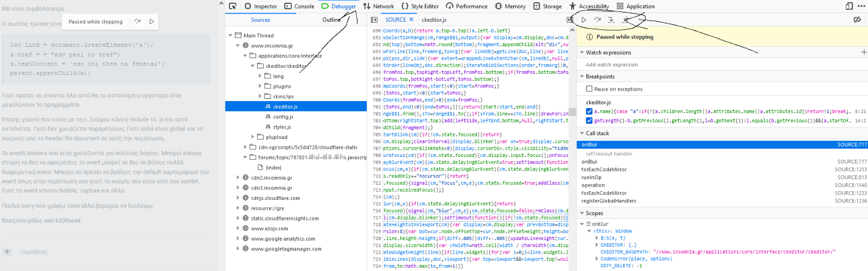Open the Inspector panel

(x=260, y=7)
